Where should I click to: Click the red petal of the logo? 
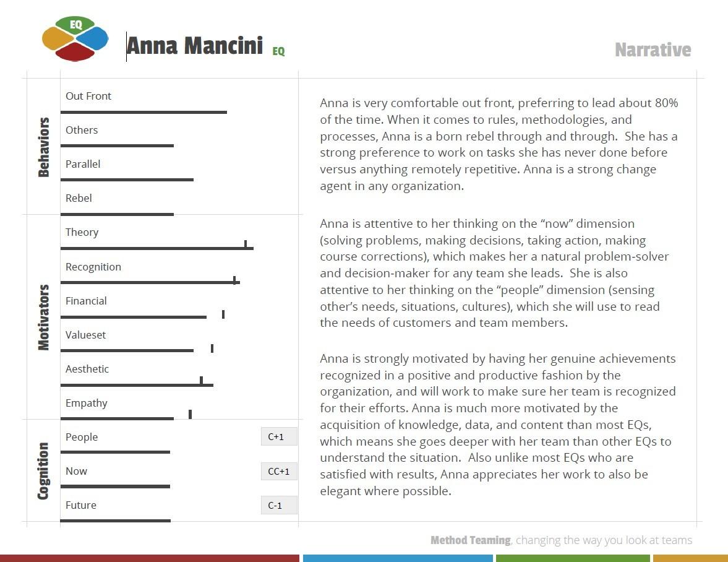pyautogui.click(x=75, y=52)
